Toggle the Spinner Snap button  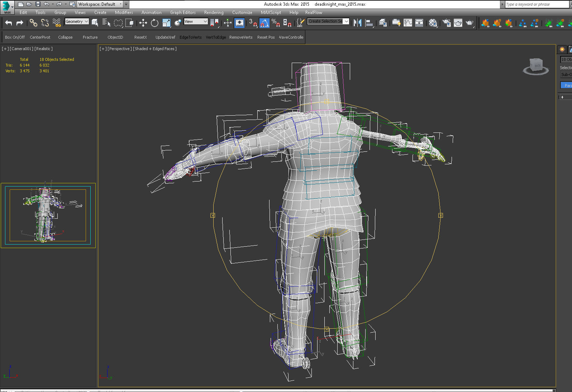[287, 23]
